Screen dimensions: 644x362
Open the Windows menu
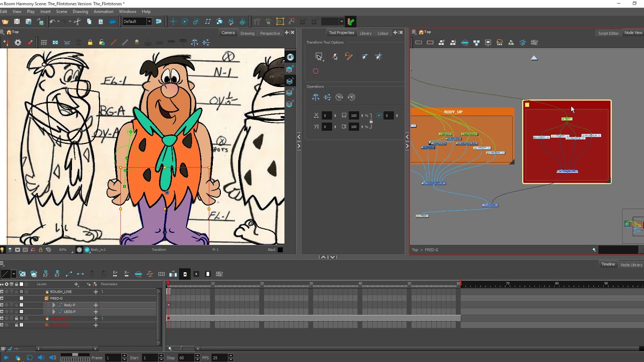[127, 12]
